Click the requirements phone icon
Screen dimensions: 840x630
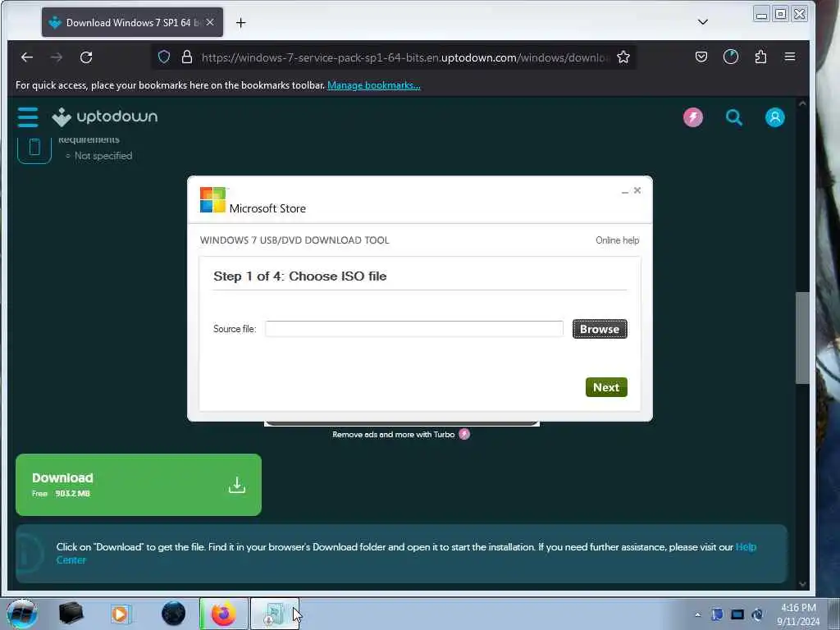coord(34,148)
